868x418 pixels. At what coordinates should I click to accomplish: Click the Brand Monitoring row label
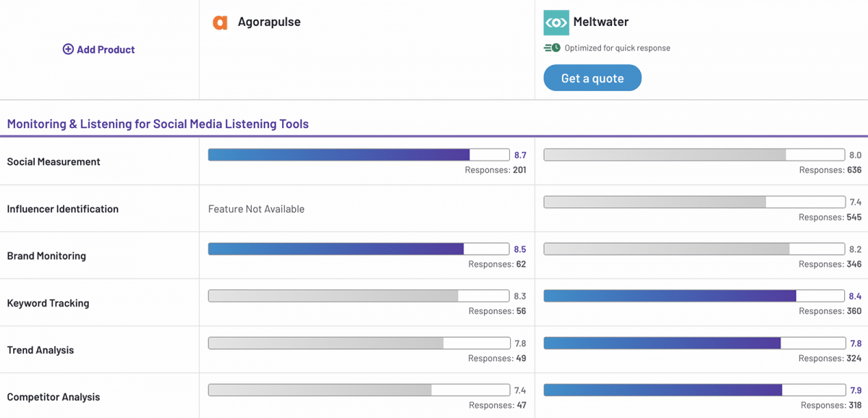tap(46, 255)
